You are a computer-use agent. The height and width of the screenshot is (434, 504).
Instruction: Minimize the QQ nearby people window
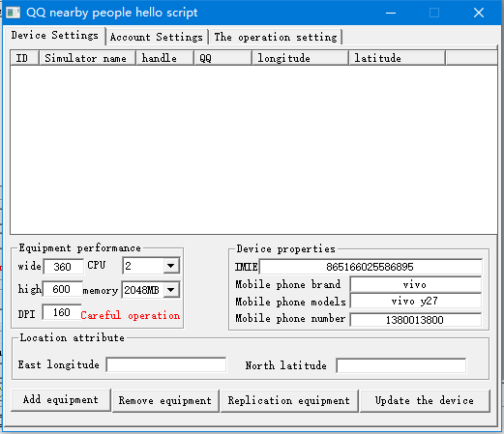(x=391, y=13)
